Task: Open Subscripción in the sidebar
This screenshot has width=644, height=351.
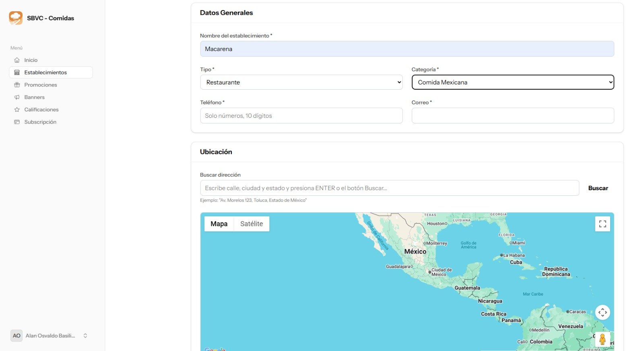Action: tap(51, 122)
